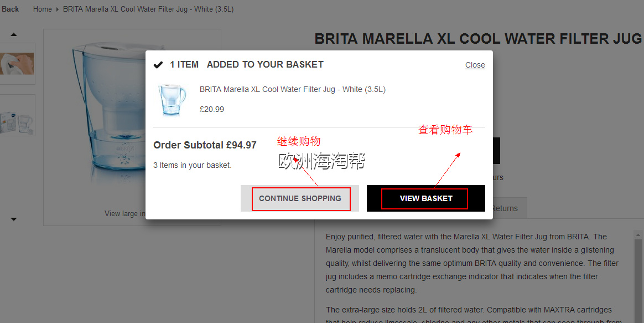Click the black add-to-basket button behind the popup
This screenshot has width=644, height=323.
click(x=496, y=151)
